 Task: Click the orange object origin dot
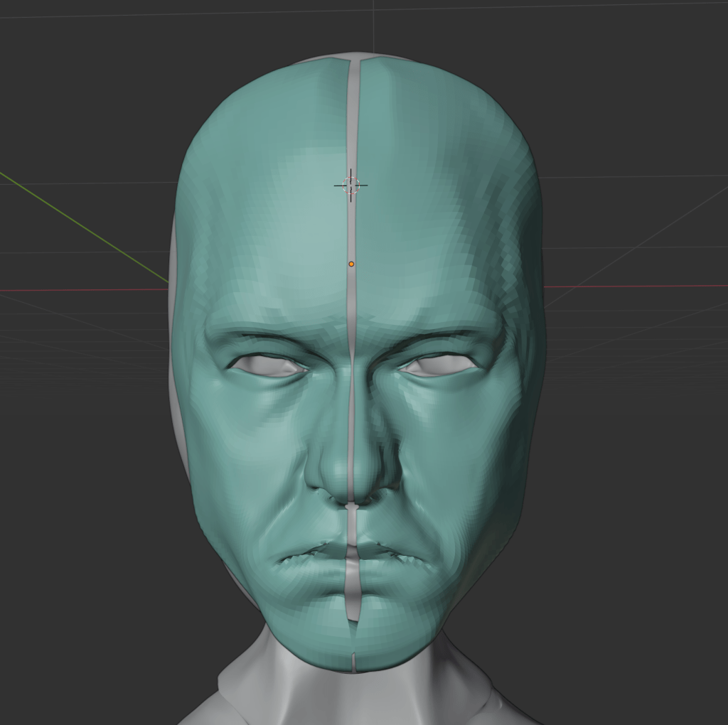click(351, 264)
